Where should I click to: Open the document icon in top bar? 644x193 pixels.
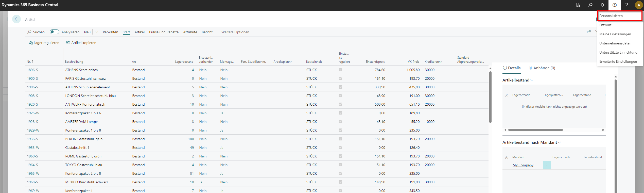tap(578, 5)
